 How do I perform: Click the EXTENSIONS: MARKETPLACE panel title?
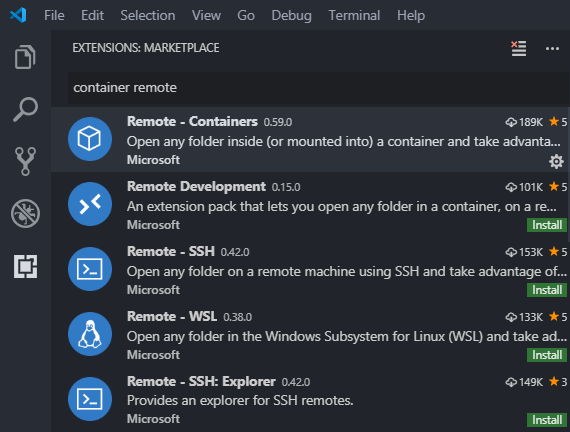point(146,48)
